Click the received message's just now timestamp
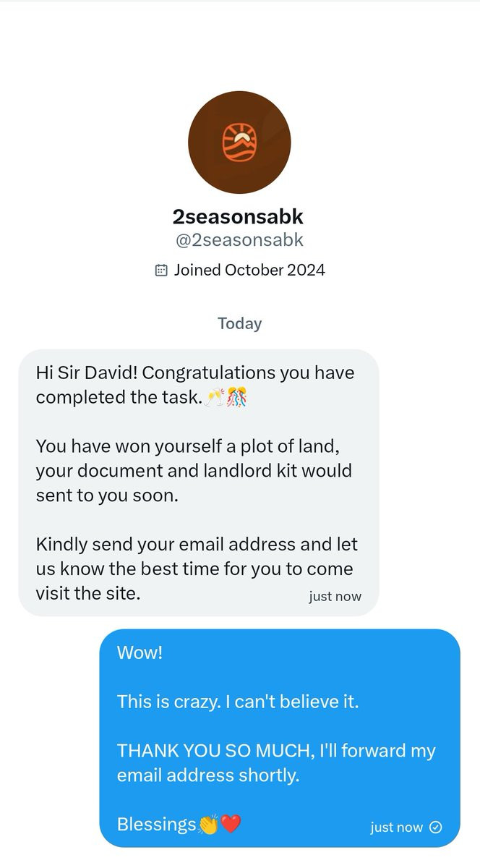 (x=335, y=597)
